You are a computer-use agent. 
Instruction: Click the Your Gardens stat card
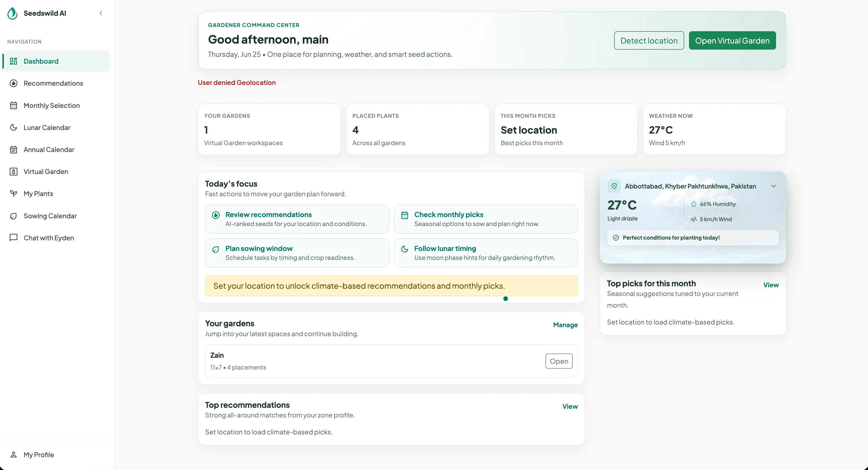pyautogui.click(x=269, y=129)
